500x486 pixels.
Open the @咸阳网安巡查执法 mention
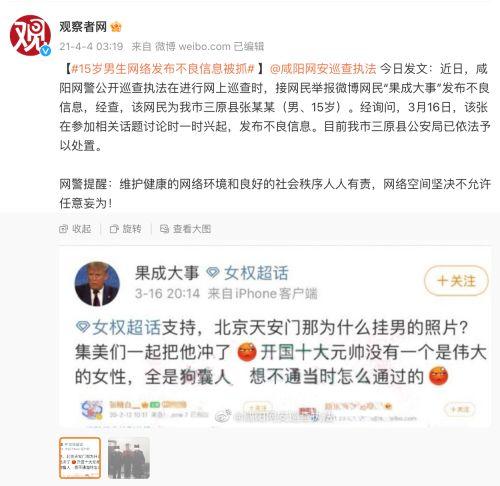[323, 69]
